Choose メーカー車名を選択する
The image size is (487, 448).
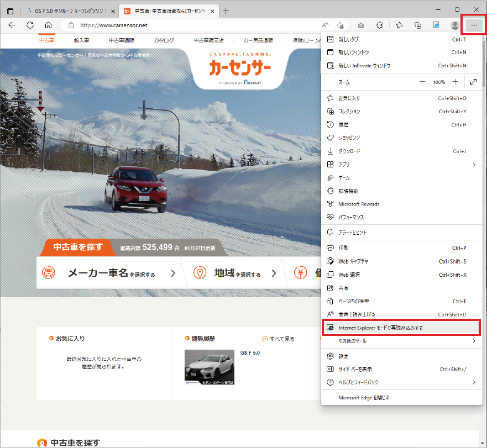pos(109,273)
